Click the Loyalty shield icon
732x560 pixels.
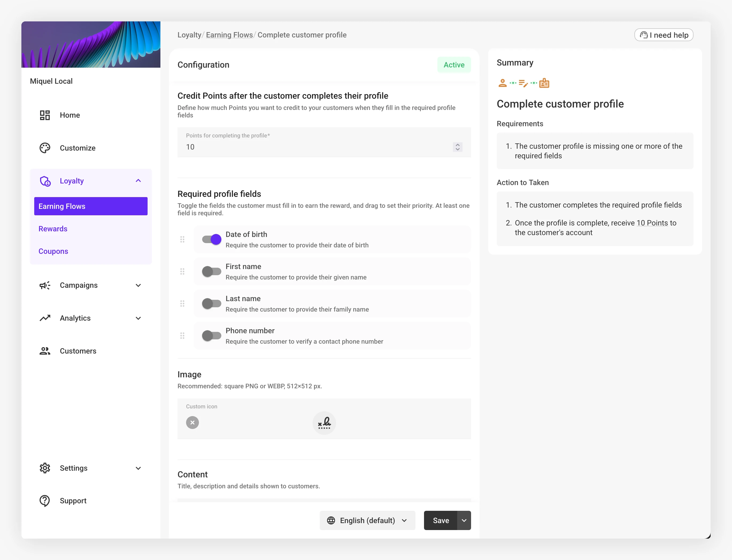click(x=45, y=181)
